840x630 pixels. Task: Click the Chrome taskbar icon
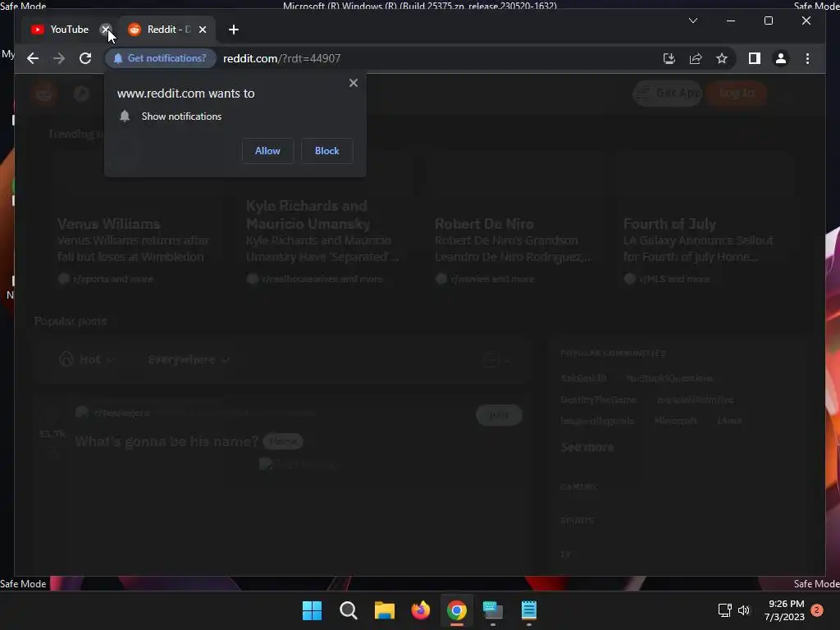(x=456, y=610)
